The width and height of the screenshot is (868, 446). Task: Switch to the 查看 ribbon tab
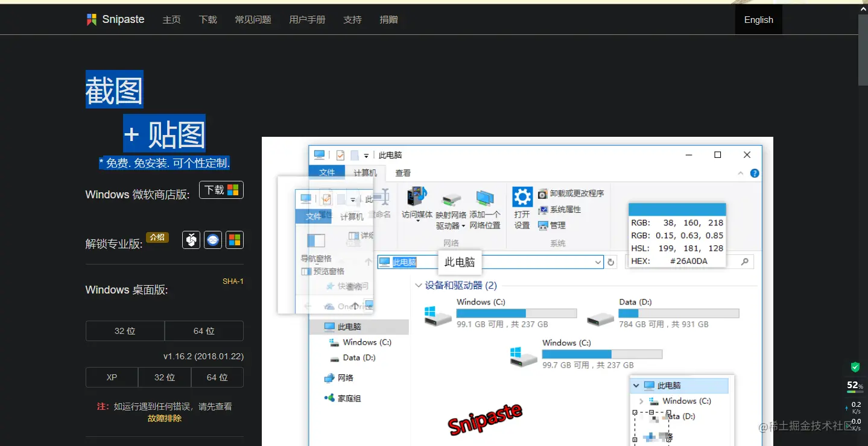[402, 173]
